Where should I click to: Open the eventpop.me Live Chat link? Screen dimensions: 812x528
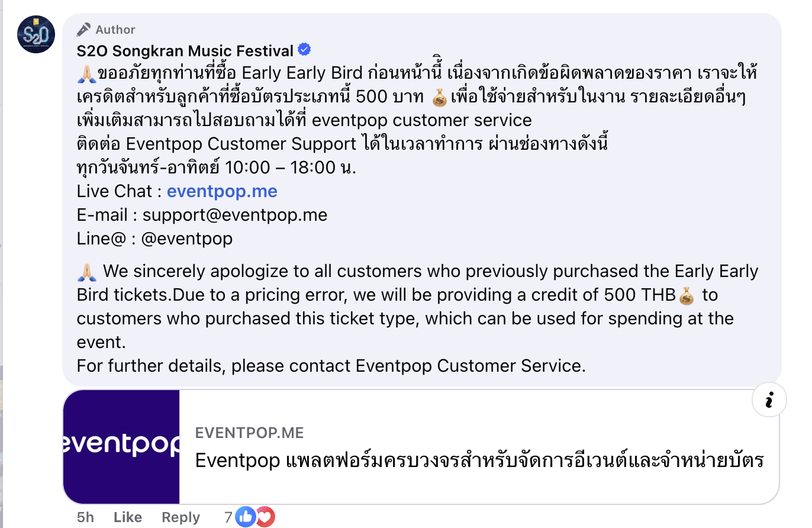[x=222, y=191]
